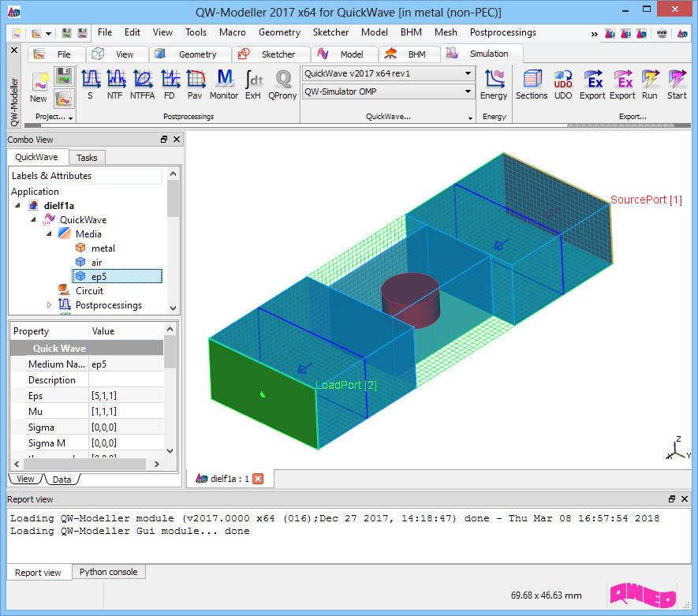Open the QW-Simulator OMP dropdown
This screenshot has width=698, height=616.
pos(388,91)
